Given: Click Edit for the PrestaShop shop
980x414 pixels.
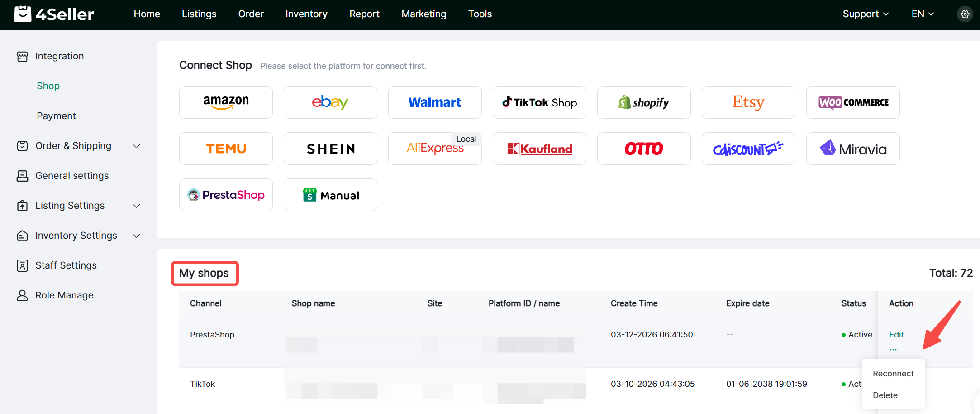Looking at the screenshot, I should point(896,335).
